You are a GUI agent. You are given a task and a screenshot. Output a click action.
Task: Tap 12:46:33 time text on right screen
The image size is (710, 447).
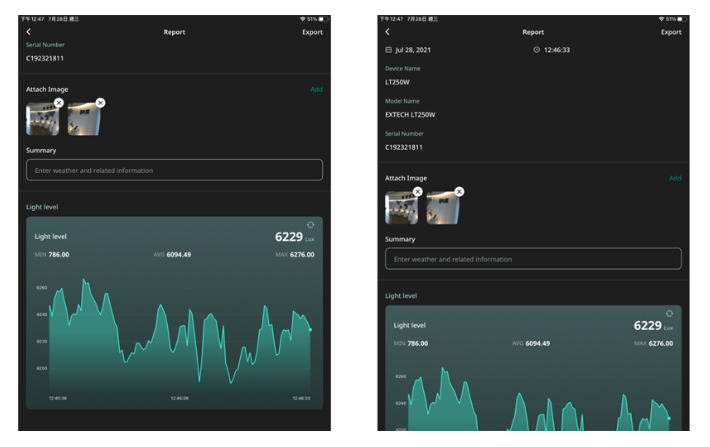(x=557, y=50)
